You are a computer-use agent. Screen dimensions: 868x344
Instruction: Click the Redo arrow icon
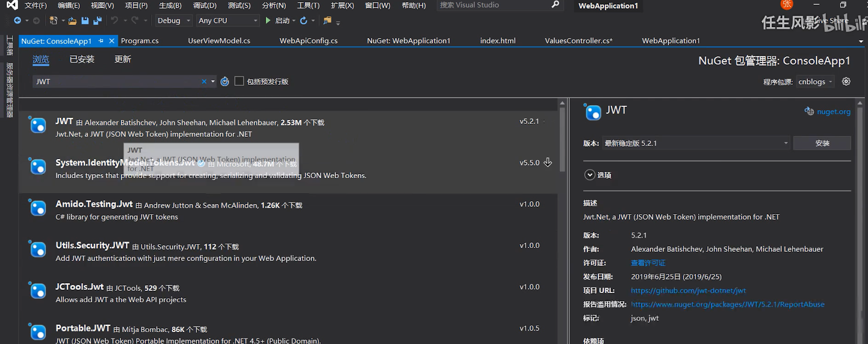pyautogui.click(x=135, y=21)
